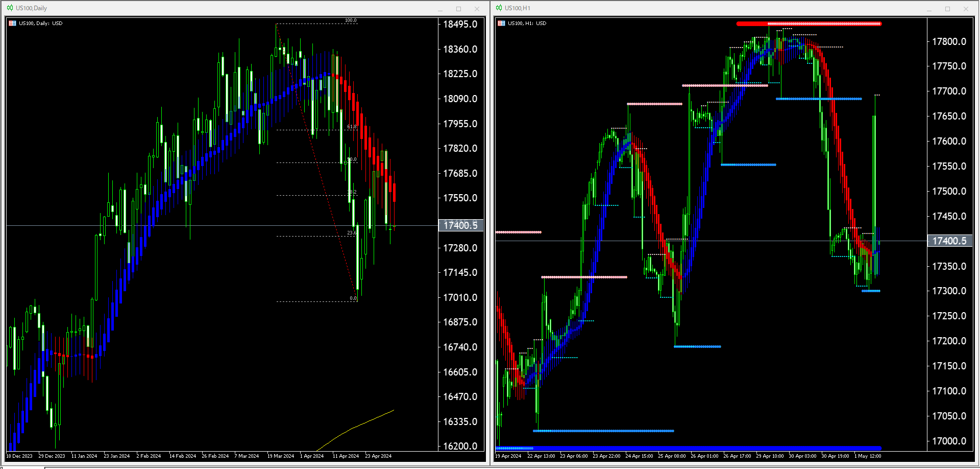
Task: Click the 2 Feb 2024 date label
Action: tap(149, 456)
